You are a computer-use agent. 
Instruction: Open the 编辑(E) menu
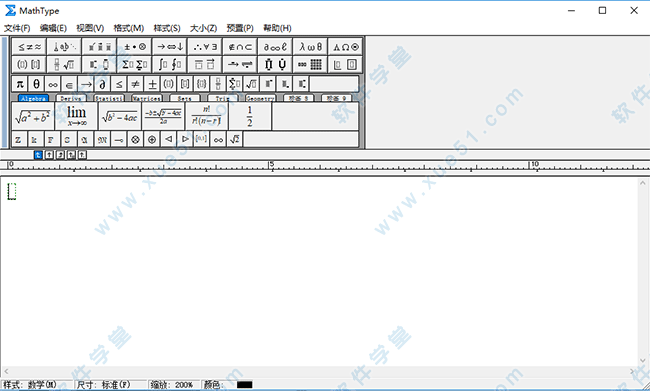click(53, 28)
